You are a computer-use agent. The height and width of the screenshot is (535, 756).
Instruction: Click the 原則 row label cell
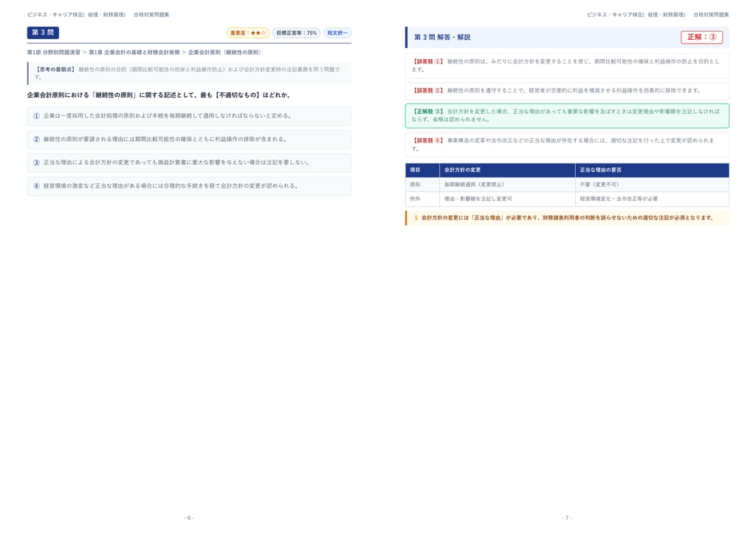pos(422,185)
